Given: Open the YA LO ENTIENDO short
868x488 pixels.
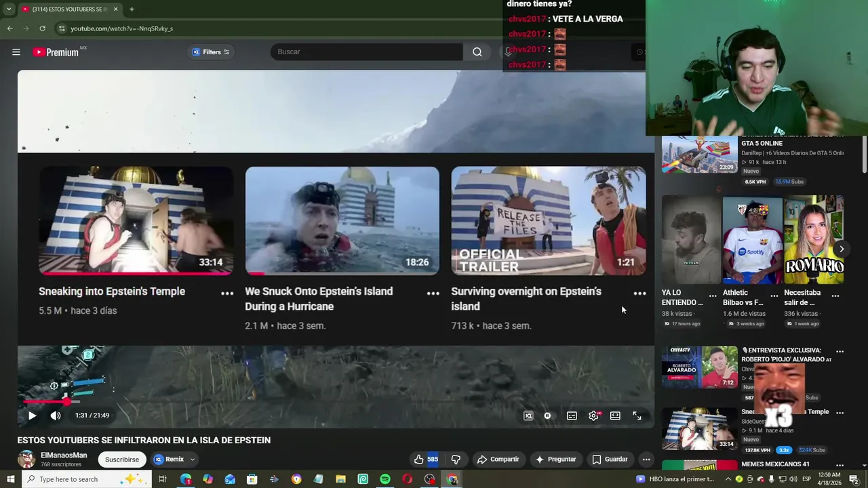Looking at the screenshot, I should 691,240.
